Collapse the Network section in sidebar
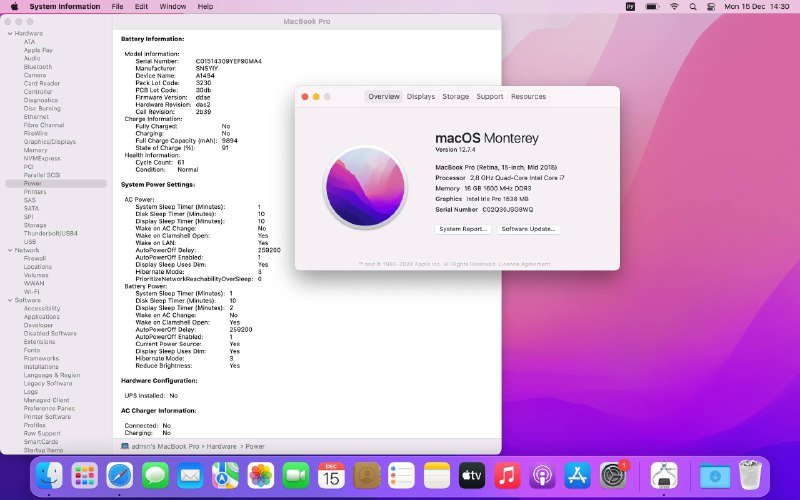Viewport: 800px width, 500px height. [x=10, y=251]
